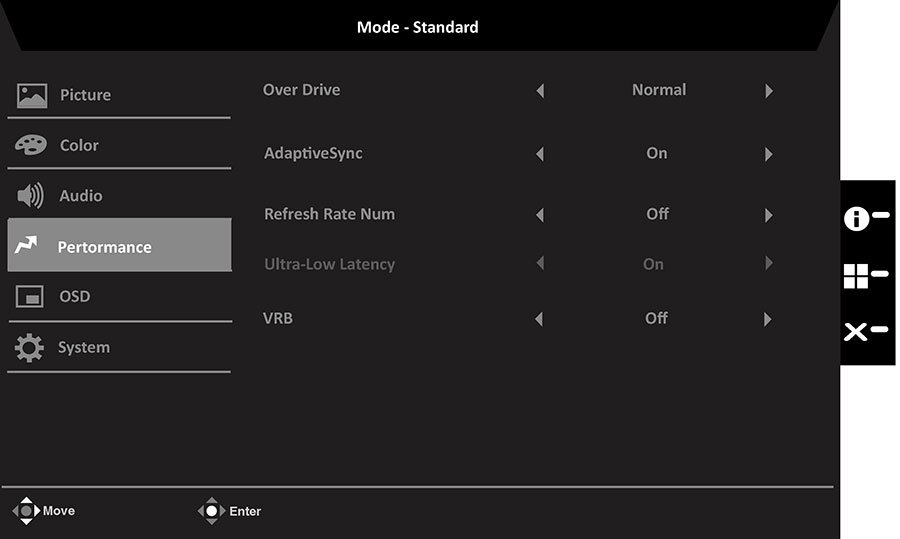Click right arrow of VRB setting
The width and height of the screenshot is (900, 539).
pos(767,319)
